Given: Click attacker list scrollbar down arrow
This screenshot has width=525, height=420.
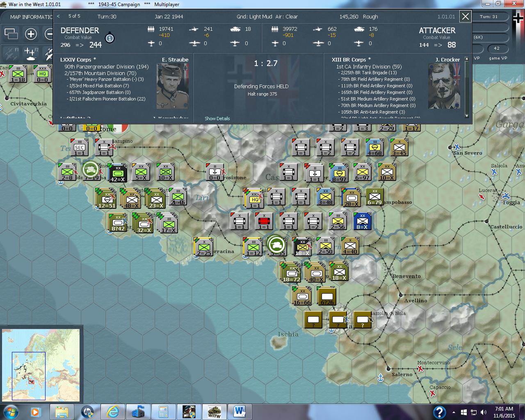Looking at the screenshot, I should pos(466,116).
